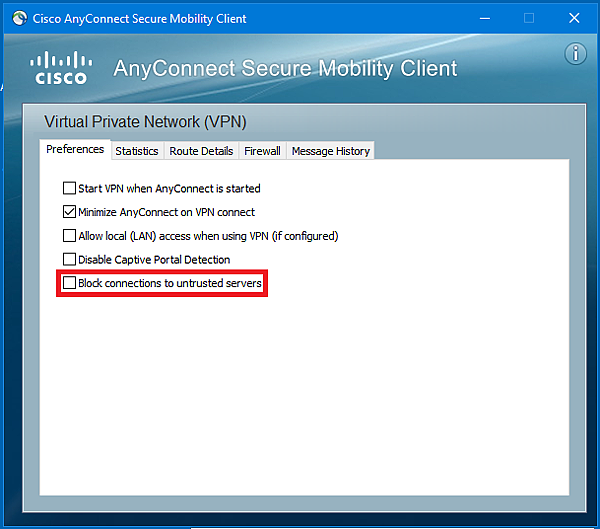Click the AnyConnect Secure Mobility Client banner title
This screenshot has width=600, height=529.
pyautogui.click(x=285, y=69)
